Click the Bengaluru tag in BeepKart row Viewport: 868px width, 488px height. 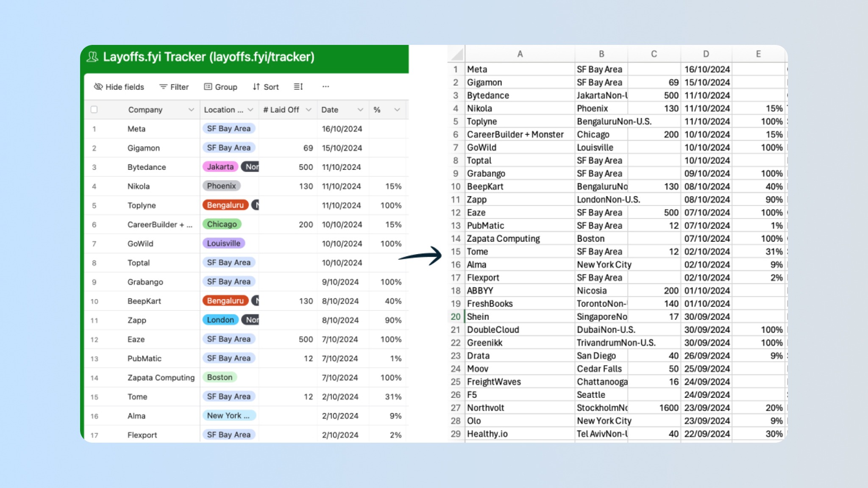(x=225, y=301)
